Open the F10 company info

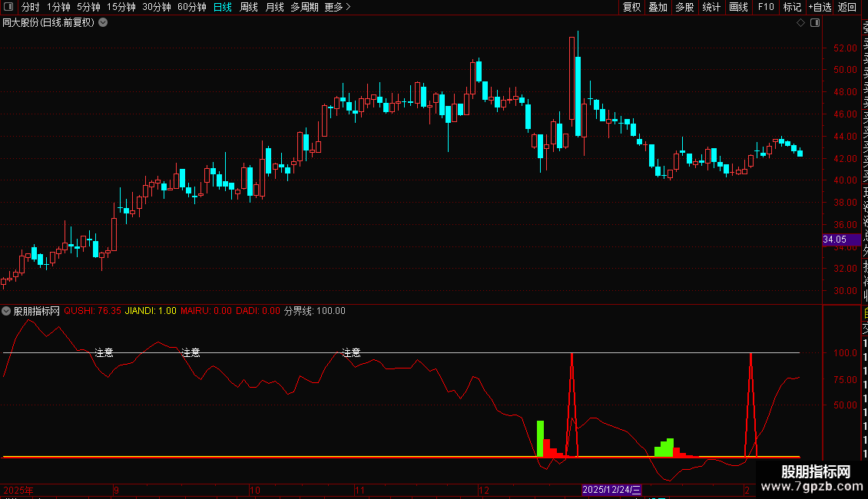coord(766,7)
